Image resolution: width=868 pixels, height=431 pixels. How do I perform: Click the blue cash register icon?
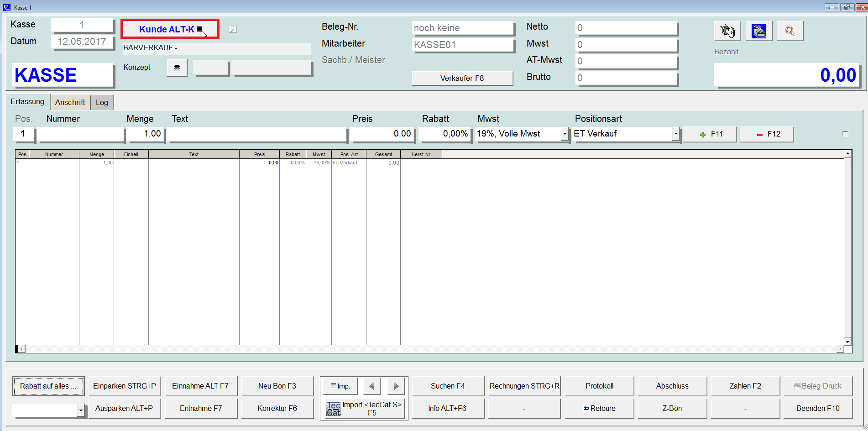click(758, 31)
